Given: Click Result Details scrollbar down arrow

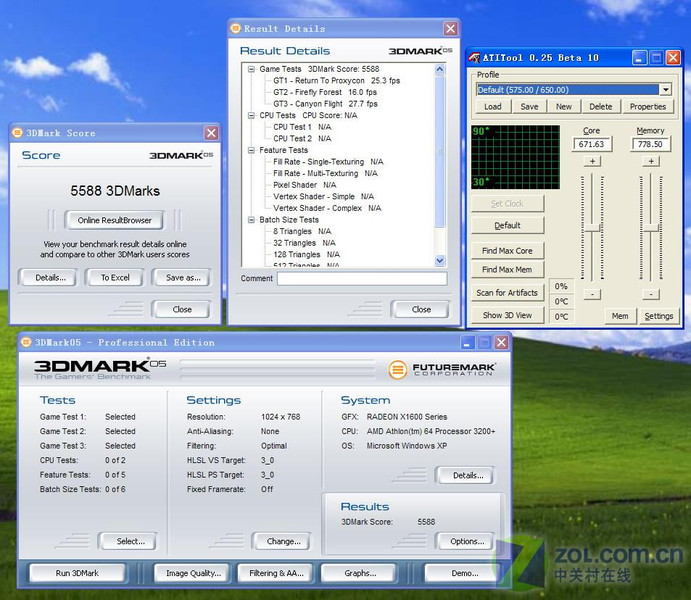Looking at the screenshot, I should point(439,261).
